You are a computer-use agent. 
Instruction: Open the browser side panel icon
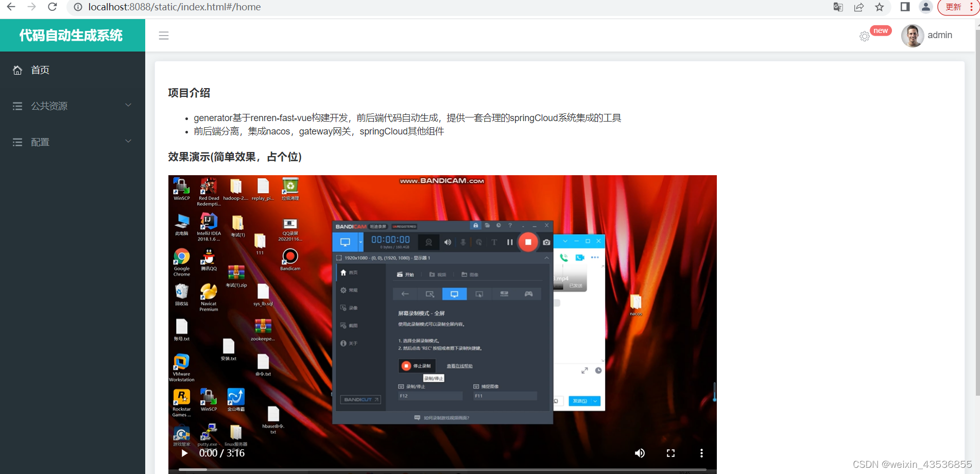pos(905,7)
